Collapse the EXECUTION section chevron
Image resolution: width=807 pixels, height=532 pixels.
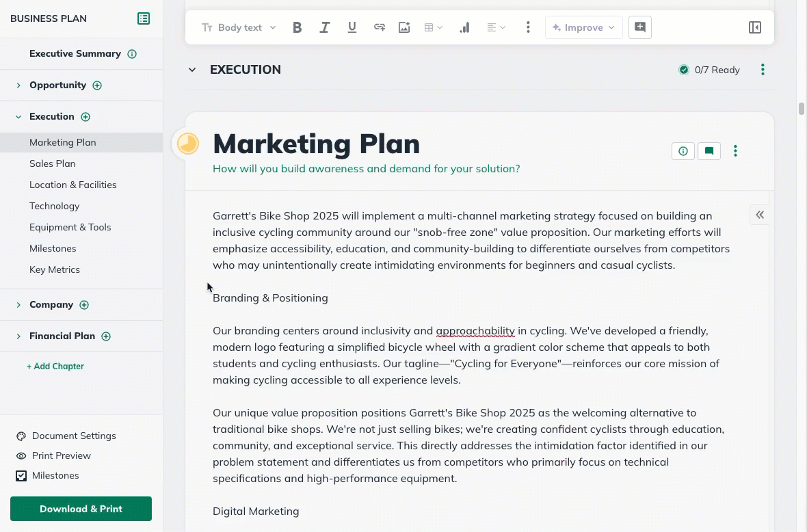pos(192,70)
